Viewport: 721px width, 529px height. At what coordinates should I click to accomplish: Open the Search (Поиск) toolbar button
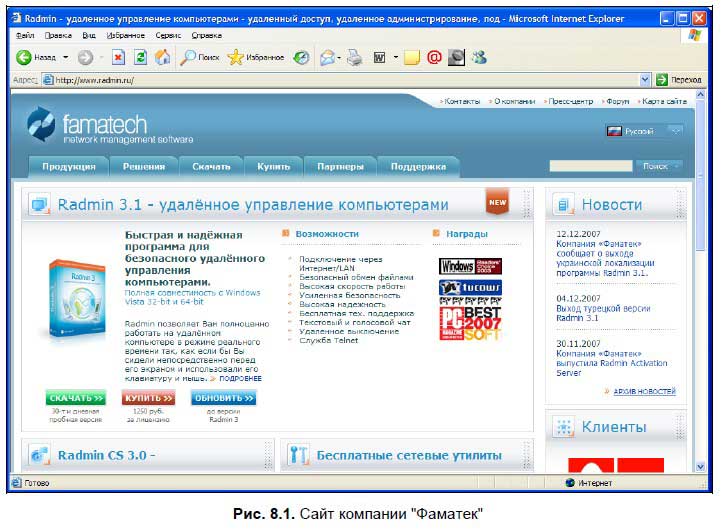pos(200,58)
